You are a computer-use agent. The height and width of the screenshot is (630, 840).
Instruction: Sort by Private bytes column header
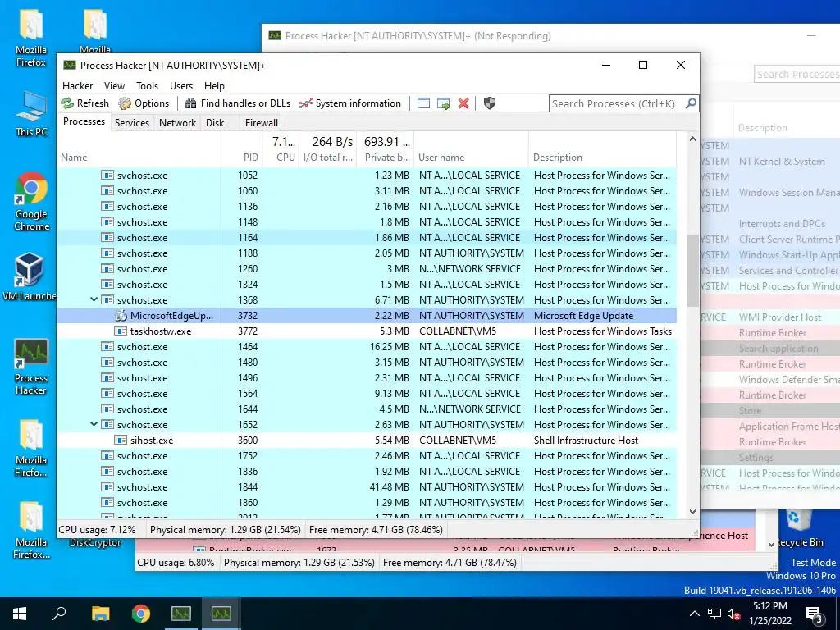[386, 150]
